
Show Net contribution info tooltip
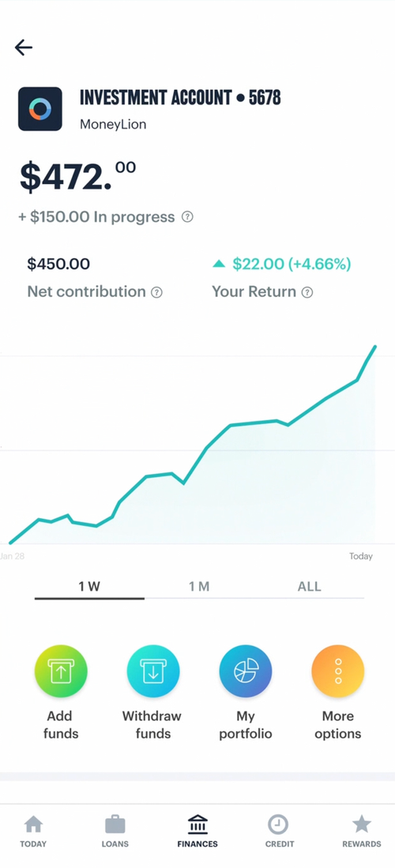point(156,292)
